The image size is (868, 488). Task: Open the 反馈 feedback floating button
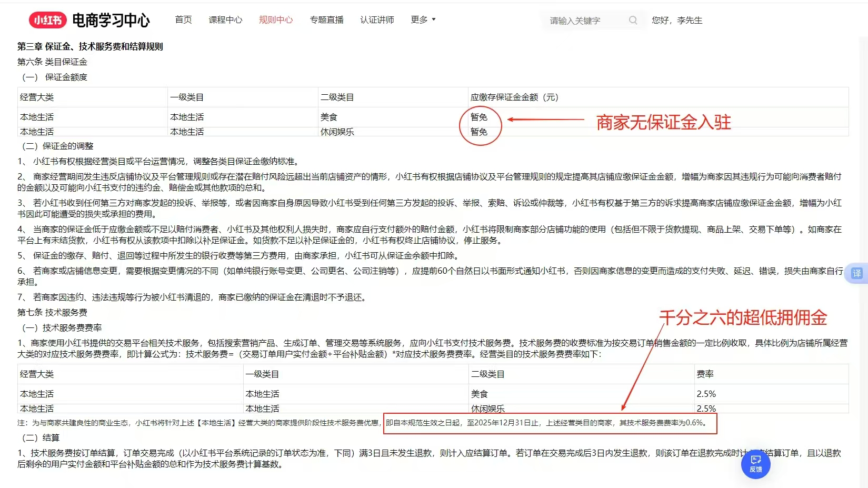756,464
